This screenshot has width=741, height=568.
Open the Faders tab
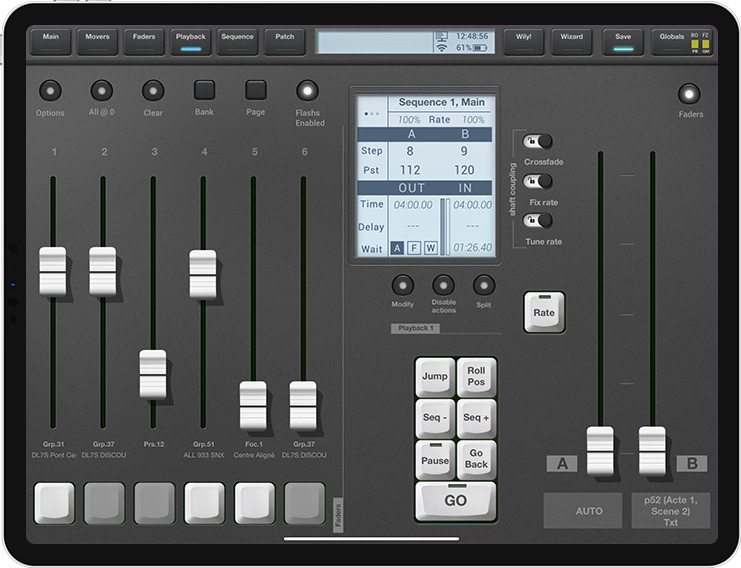[x=144, y=42]
